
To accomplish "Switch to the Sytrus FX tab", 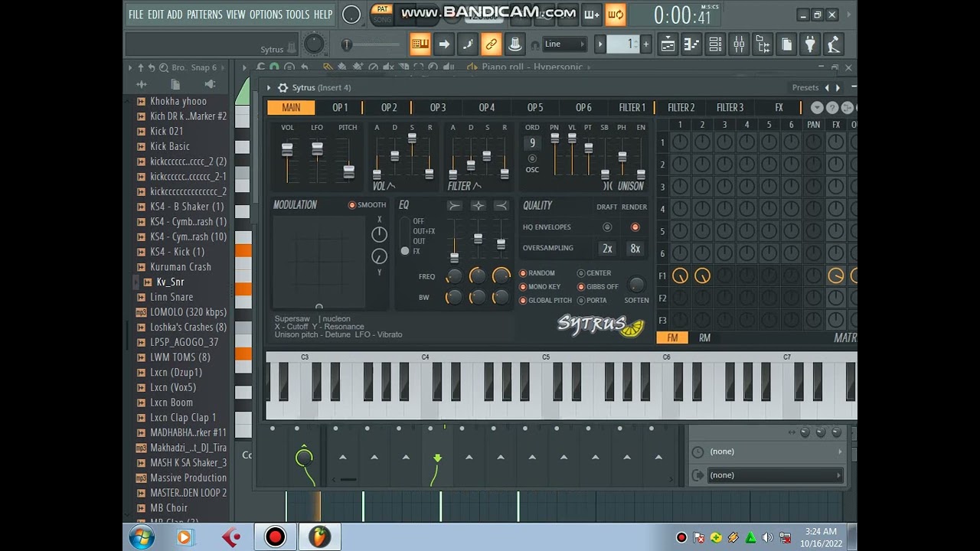I will [x=779, y=108].
